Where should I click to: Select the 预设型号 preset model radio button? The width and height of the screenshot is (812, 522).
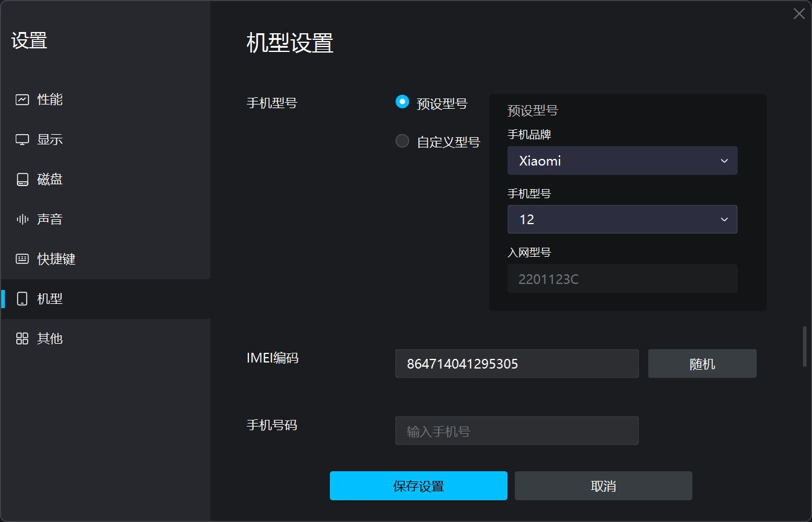(402, 102)
